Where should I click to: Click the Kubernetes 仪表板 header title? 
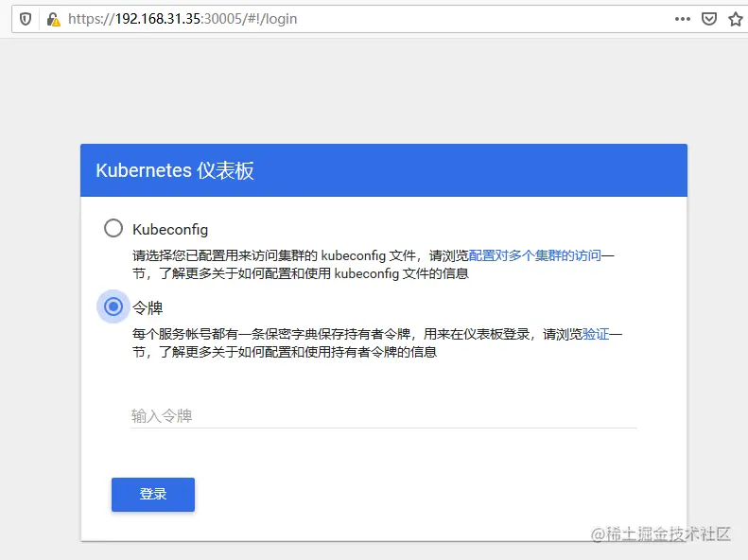(175, 170)
